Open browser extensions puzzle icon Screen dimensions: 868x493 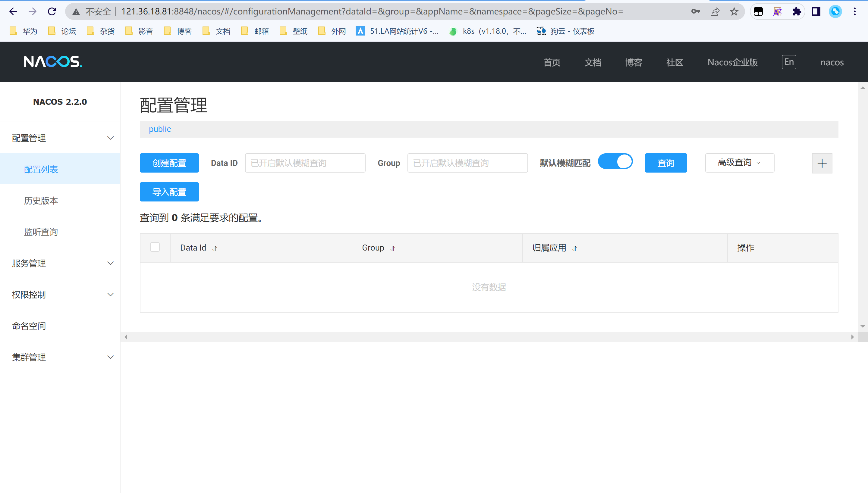pos(797,11)
